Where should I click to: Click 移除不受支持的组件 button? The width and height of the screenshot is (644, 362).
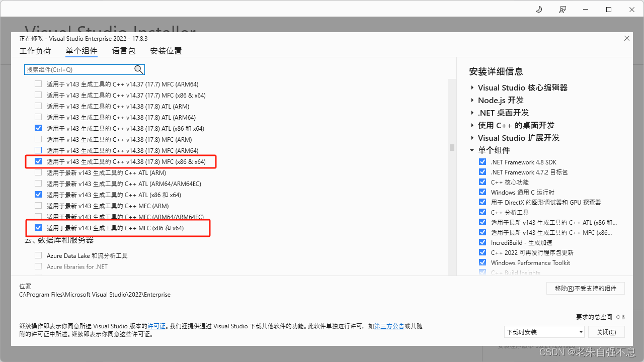[586, 288]
